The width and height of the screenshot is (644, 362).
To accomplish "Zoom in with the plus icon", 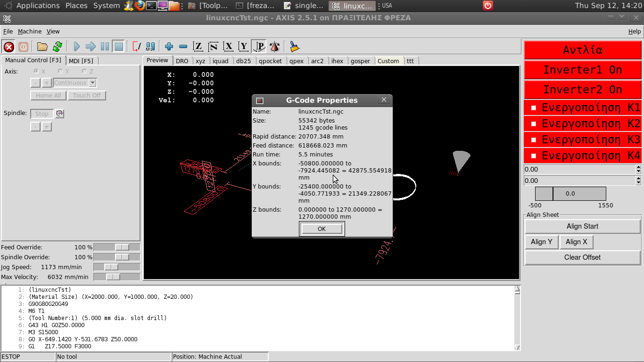I will point(169,47).
